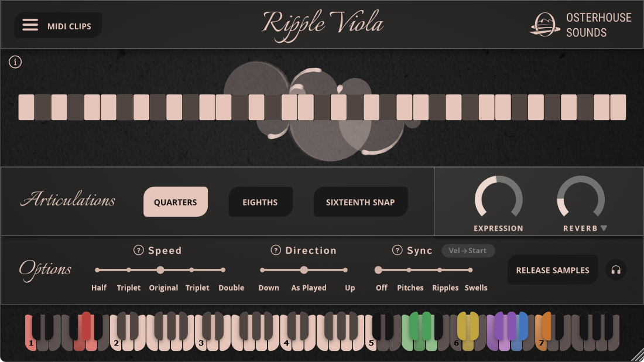This screenshot has width=644, height=362.
Task: Play the keyboard key labeled 2
Action: click(x=116, y=343)
